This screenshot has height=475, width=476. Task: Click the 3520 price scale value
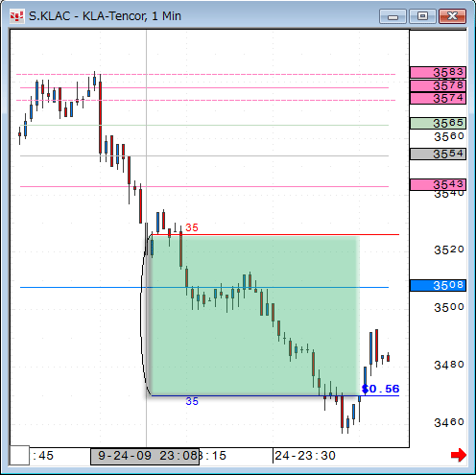point(449,249)
